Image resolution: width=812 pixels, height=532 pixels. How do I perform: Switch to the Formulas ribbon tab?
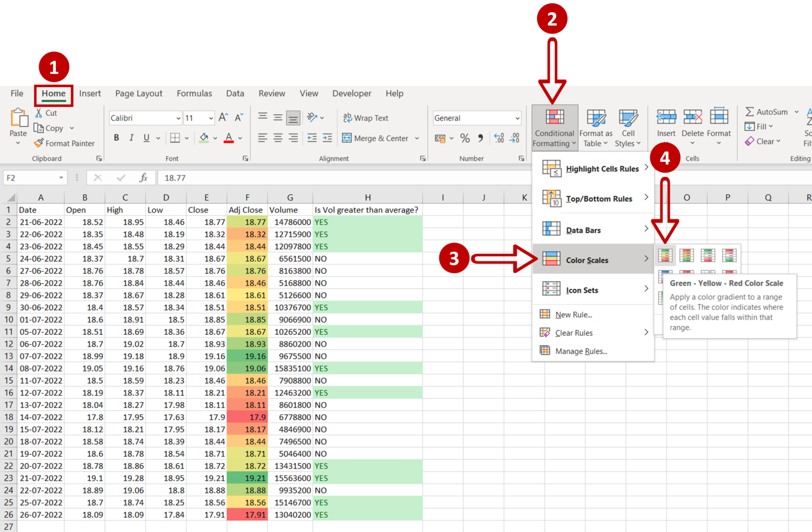(194, 93)
